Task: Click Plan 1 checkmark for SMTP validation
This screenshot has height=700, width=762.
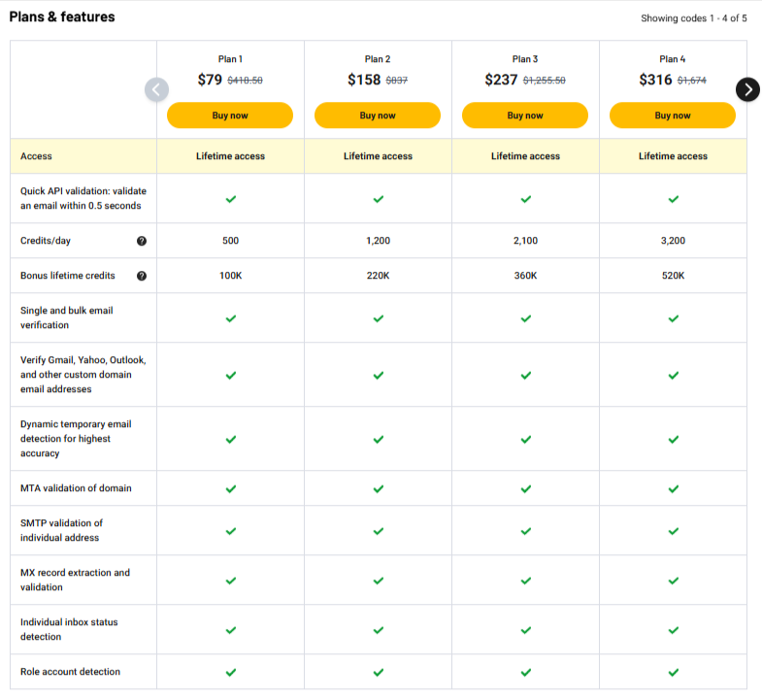Action: click(x=231, y=531)
